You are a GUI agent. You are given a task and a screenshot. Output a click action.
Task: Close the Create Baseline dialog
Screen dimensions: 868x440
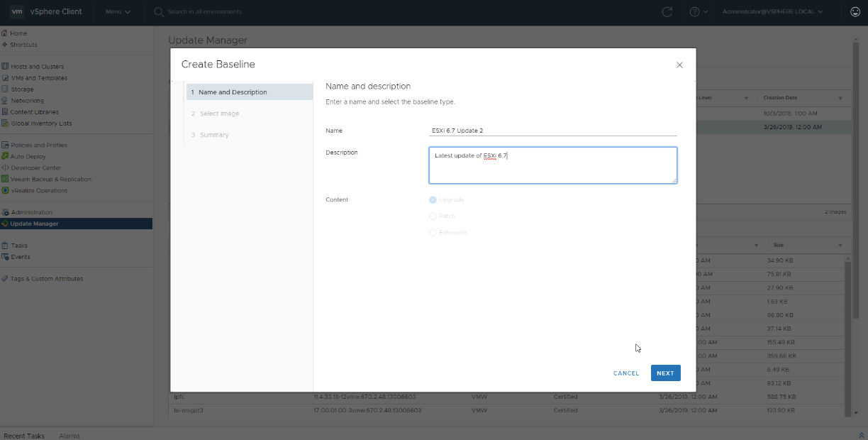(x=679, y=65)
